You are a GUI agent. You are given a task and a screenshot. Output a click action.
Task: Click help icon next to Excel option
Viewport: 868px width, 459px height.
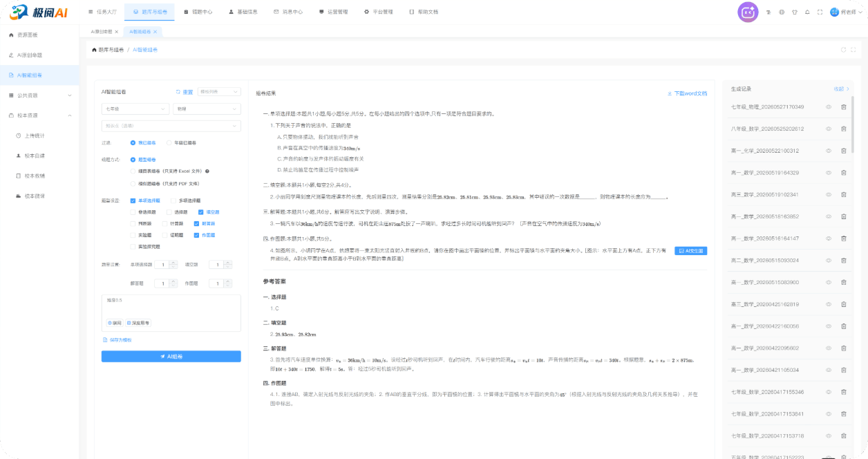tap(207, 171)
